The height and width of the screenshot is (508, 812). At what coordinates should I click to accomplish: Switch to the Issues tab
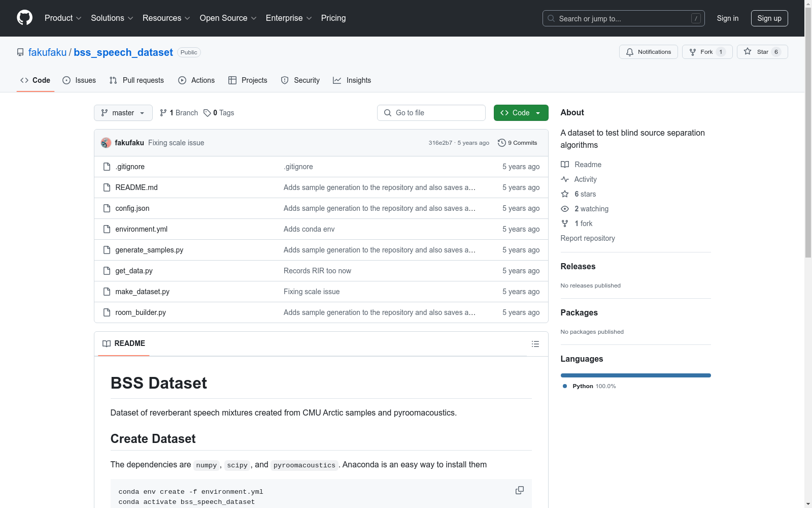(x=79, y=80)
